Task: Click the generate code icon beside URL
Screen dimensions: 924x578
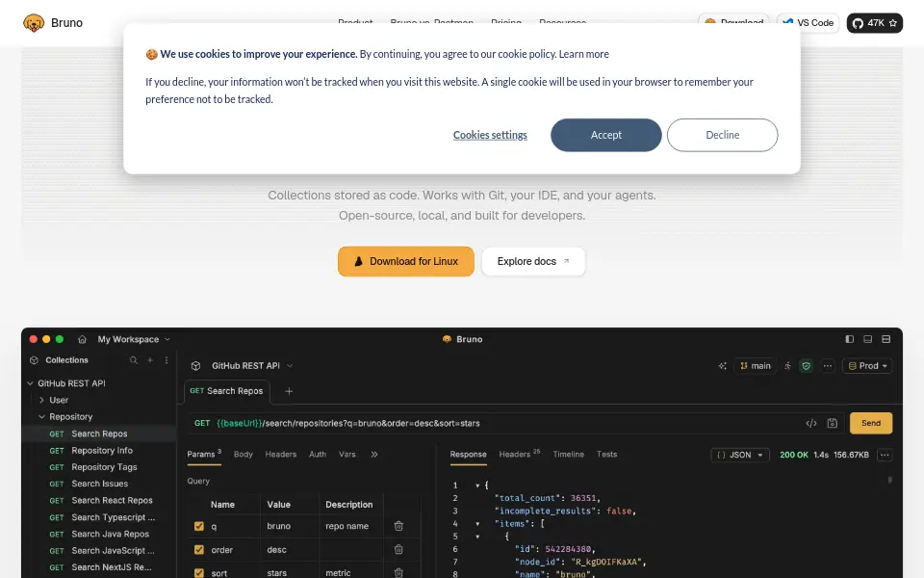Action: 811,423
